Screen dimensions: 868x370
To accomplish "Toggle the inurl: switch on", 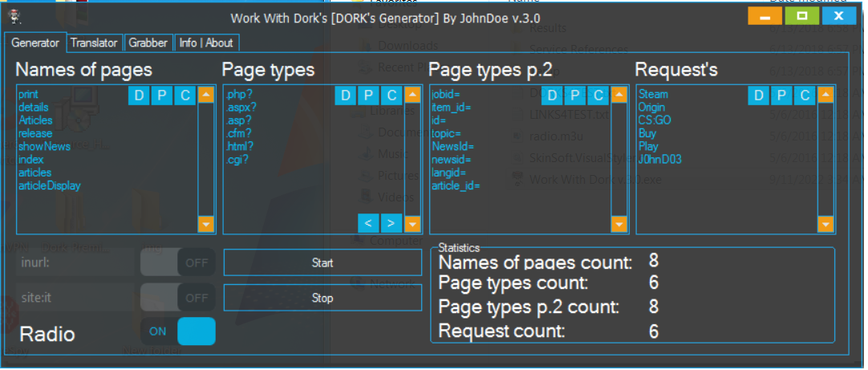I will click(x=177, y=262).
